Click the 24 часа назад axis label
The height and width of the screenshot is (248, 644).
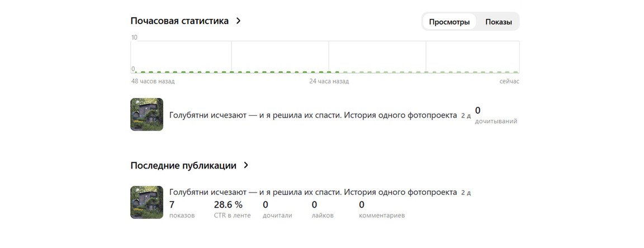pos(329,81)
